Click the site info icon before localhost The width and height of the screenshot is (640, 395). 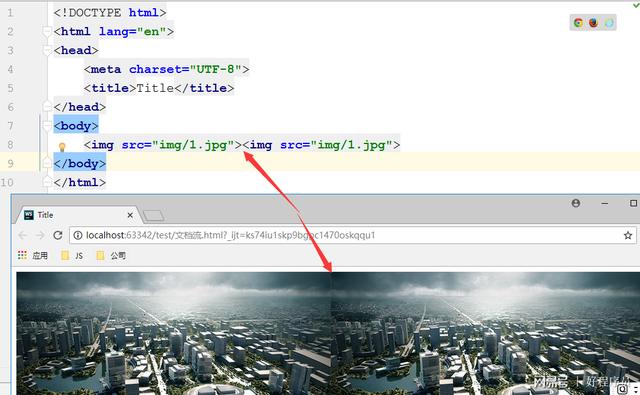tap(78, 235)
